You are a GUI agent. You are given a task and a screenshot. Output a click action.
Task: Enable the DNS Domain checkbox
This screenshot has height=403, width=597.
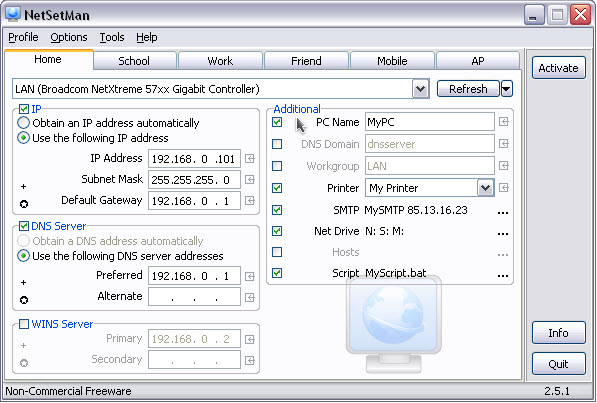point(277,144)
